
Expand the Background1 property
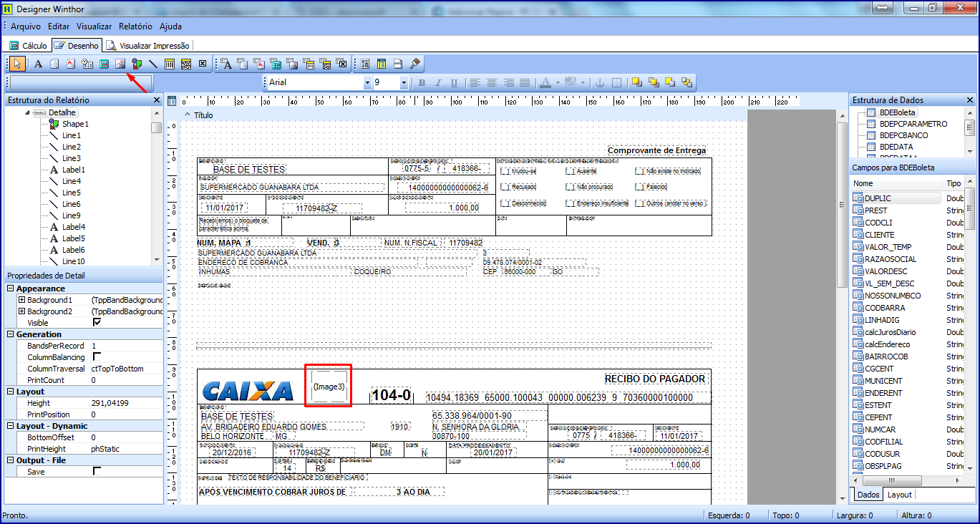click(21, 300)
